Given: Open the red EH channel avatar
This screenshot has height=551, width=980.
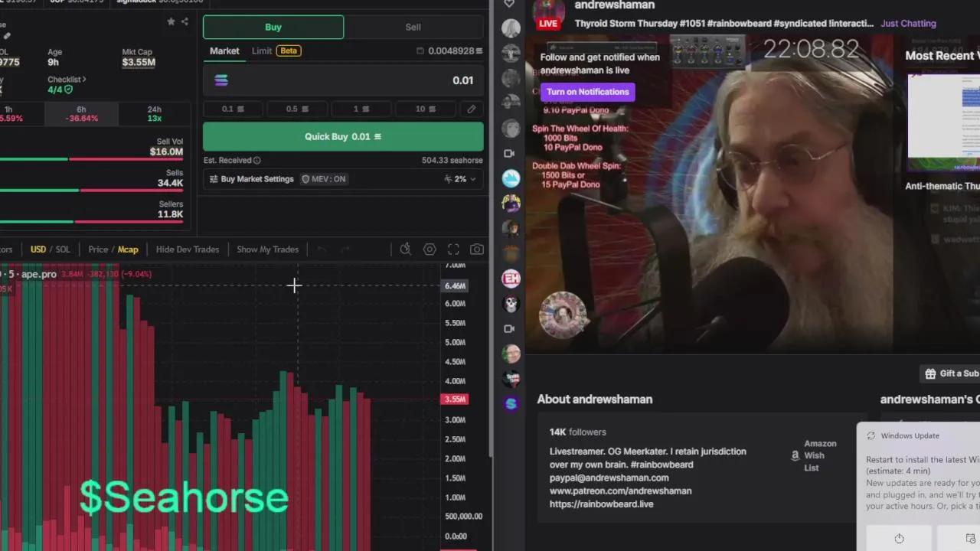Looking at the screenshot, I should click(511, 279).
